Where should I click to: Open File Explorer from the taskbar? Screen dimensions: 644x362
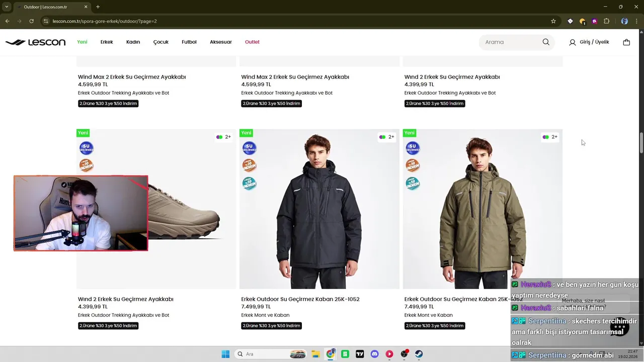[x=315, y=354]
